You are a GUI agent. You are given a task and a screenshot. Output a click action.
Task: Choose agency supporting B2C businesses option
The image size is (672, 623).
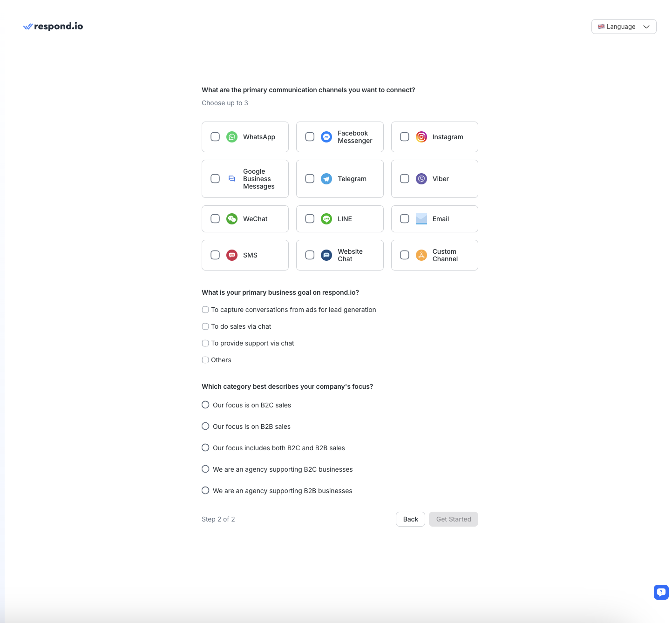pos(205,469)
